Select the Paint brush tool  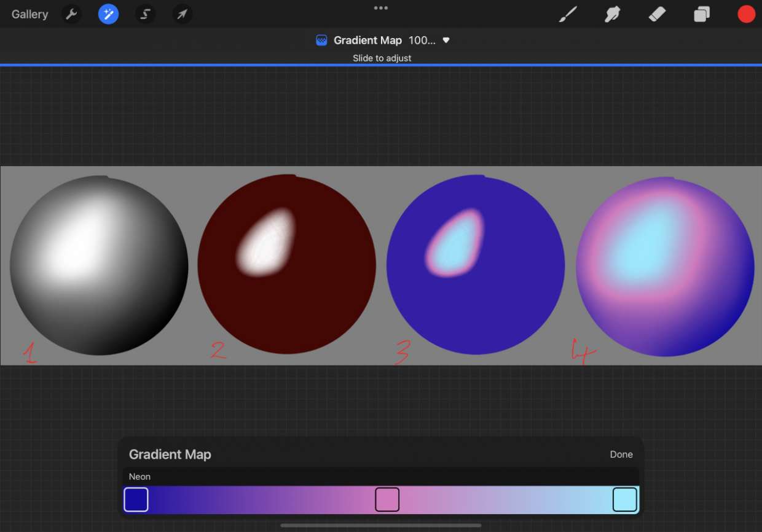tap(568, 14)
